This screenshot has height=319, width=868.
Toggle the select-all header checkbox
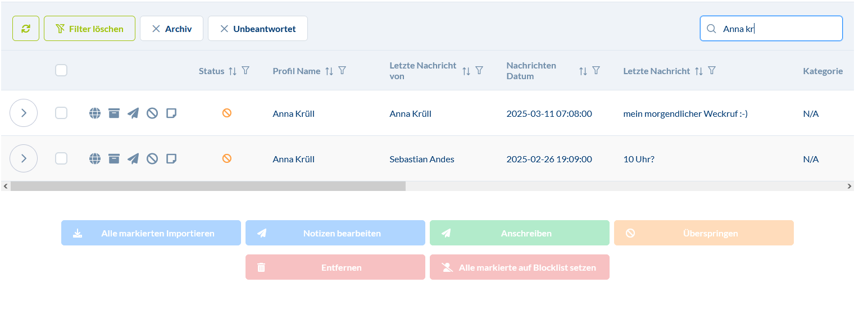61,70
